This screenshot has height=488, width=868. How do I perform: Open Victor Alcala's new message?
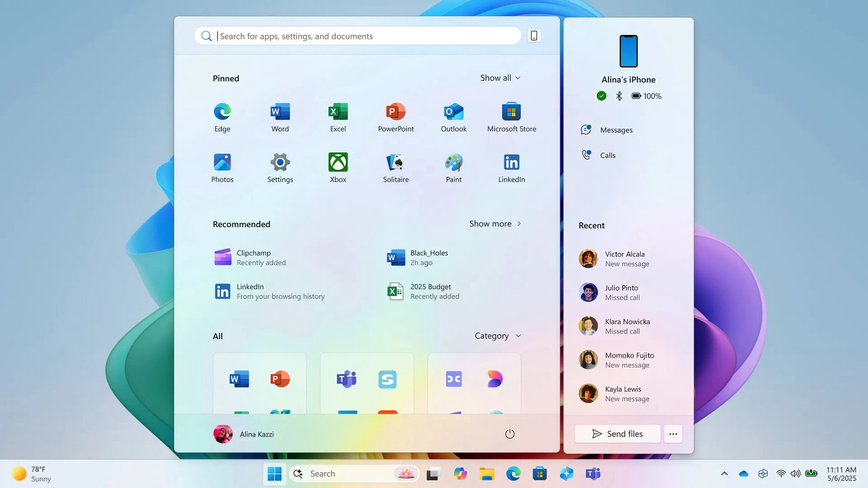[627, 258]
